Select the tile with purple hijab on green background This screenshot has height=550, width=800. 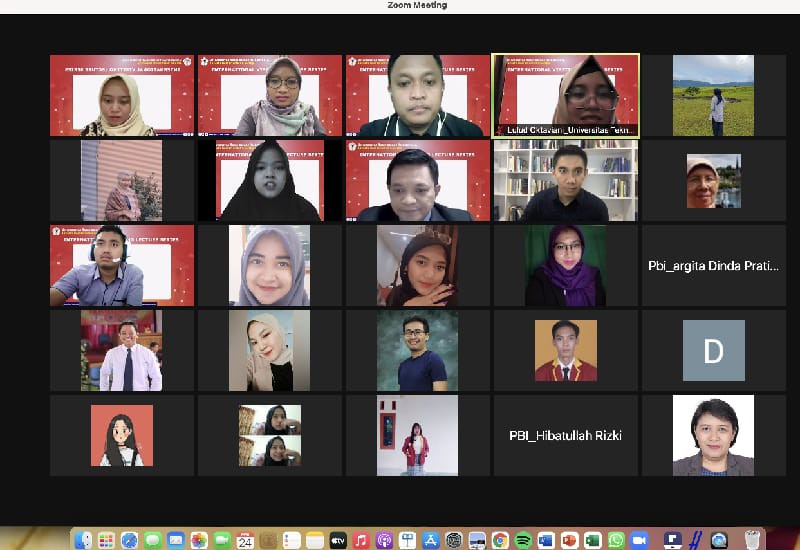point(565,265)
